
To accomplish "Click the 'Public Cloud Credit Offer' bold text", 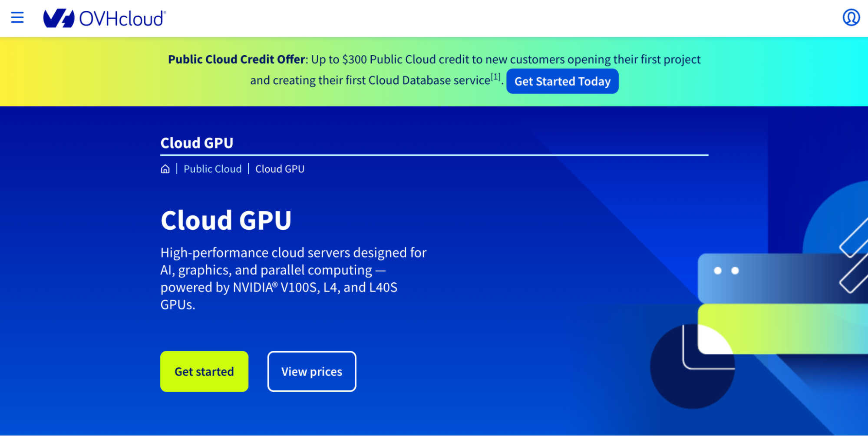I will [x=237, y=59].
